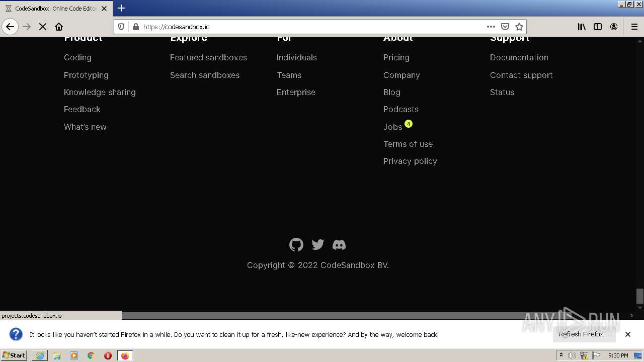Image resolution: width=644 pixels, height=362 pixels.
Task: Open Featured sandboxes link
Action: [x=208, y=57]
